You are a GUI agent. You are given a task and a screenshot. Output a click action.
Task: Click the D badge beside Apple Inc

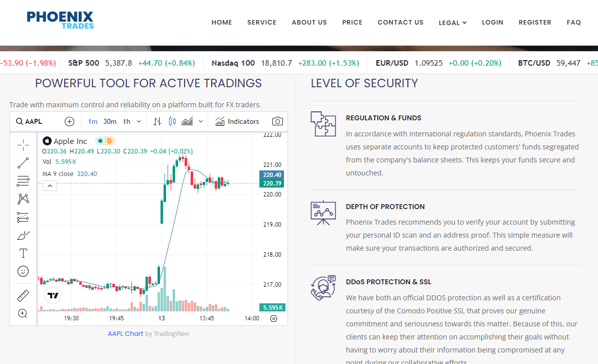pyautogui.click(x=109, y=141)
